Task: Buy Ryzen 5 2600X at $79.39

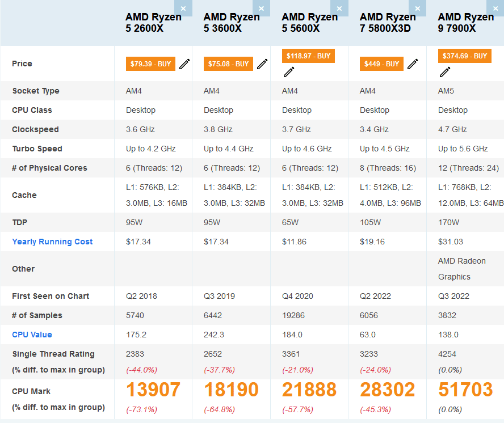Action: tap(150, 64)
